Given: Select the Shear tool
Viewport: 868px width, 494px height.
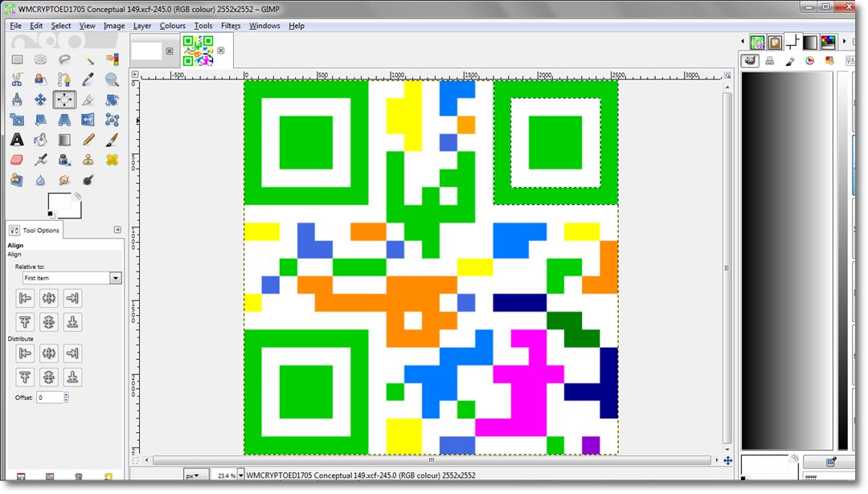Looking at the screenshot, I should tap(40, 120).
